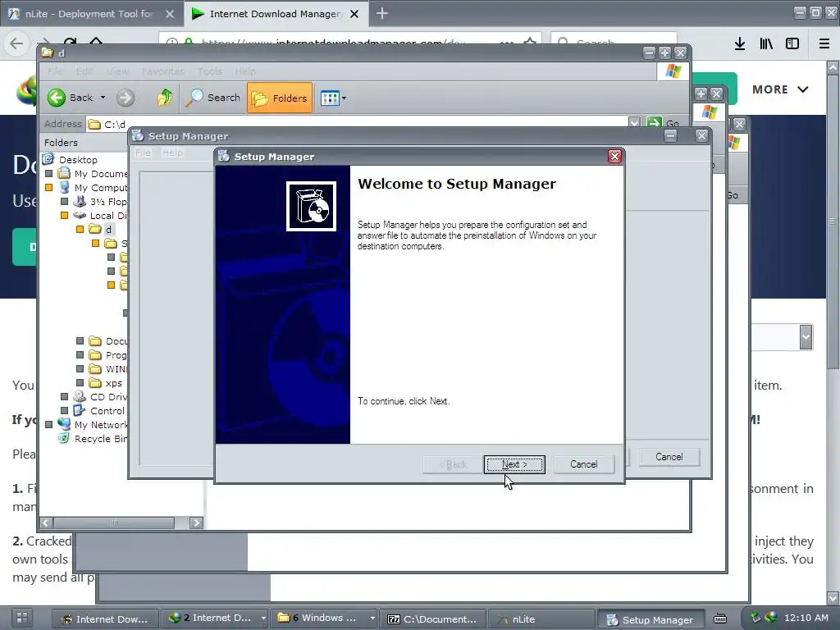
Task: Collapse My Computer tree node
Action: coord(48,188)
